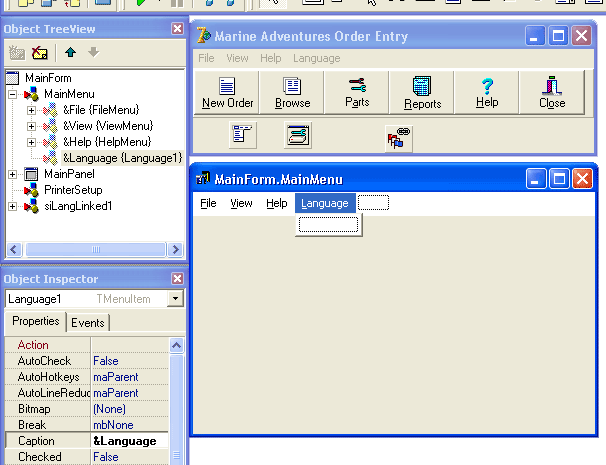Open View menu in MainForm.MainMenu designer
This screenshot has width=606, height=465.
tap(241, 203)
